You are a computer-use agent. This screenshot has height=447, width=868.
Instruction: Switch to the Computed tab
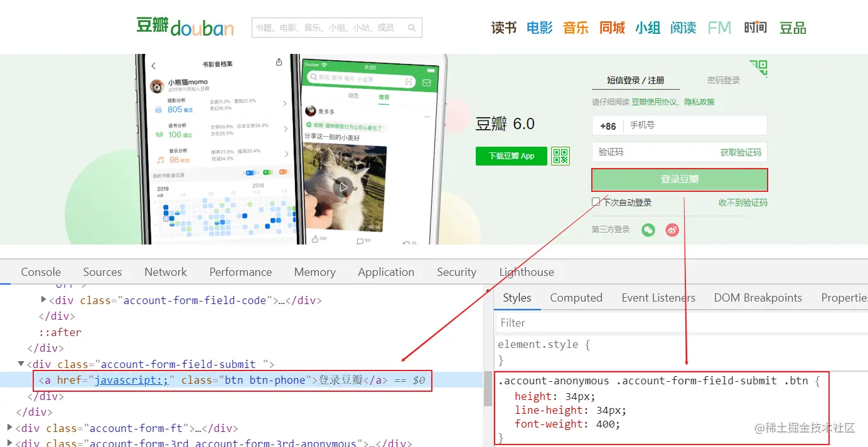click(576, 298)
